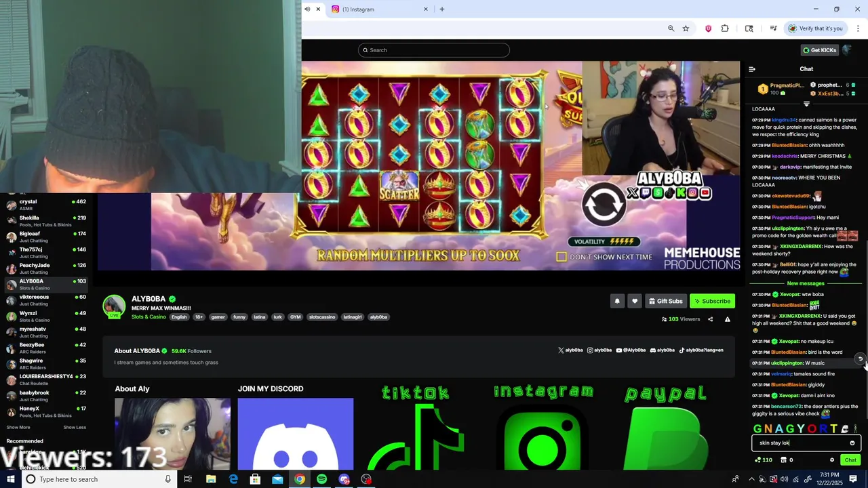Click the Gift Subs button

point(665,301)
